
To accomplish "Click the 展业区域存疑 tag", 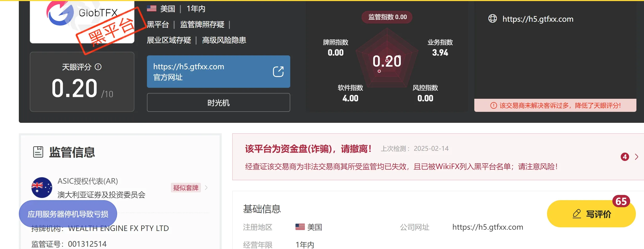I will tap(169, 40).
